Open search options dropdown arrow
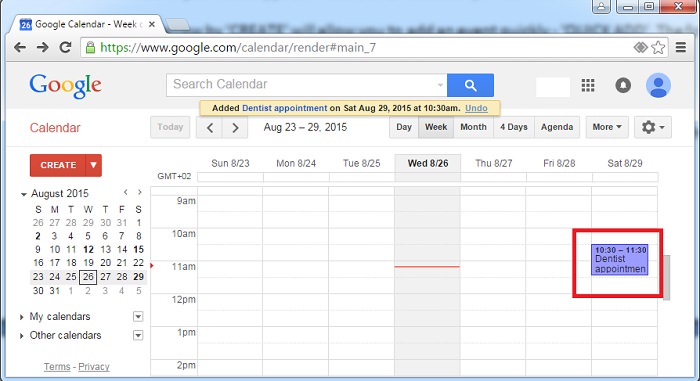 click(440, 85)
